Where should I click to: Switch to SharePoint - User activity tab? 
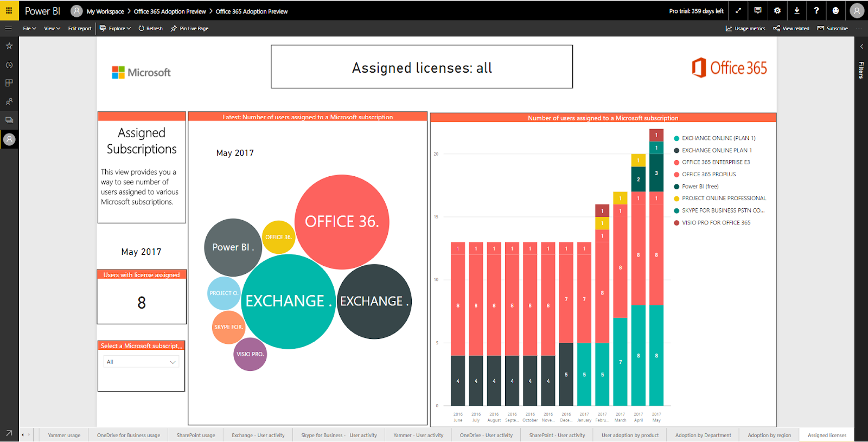point(557,435)
